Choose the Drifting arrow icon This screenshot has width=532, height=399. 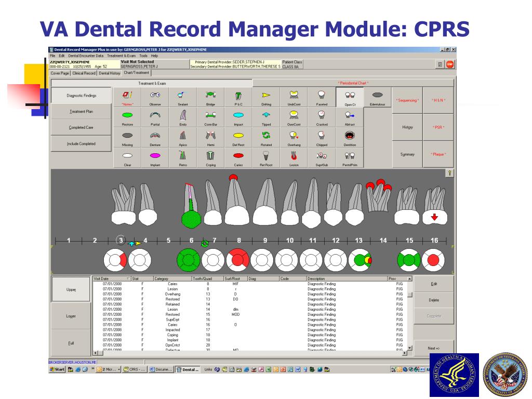[267, 97]
